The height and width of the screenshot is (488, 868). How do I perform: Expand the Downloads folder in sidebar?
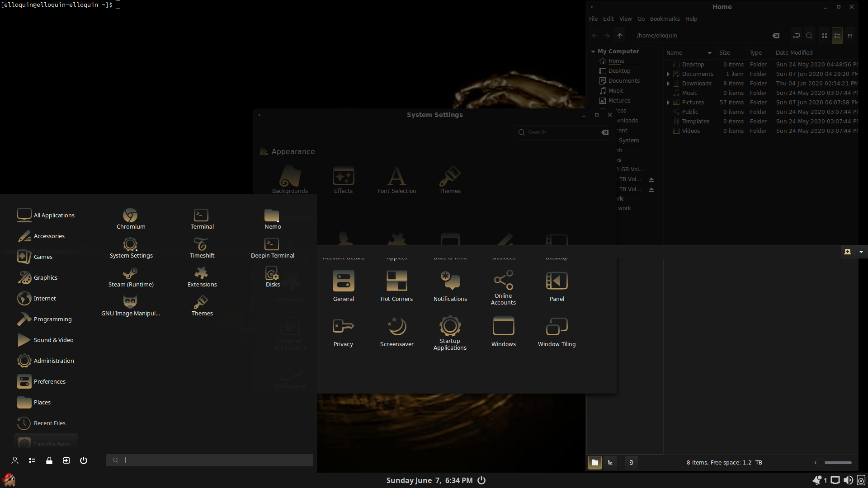point(668,84)
